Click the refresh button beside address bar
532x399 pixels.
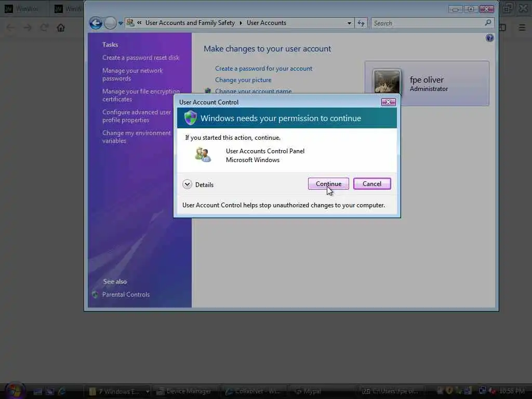[361, 23]
